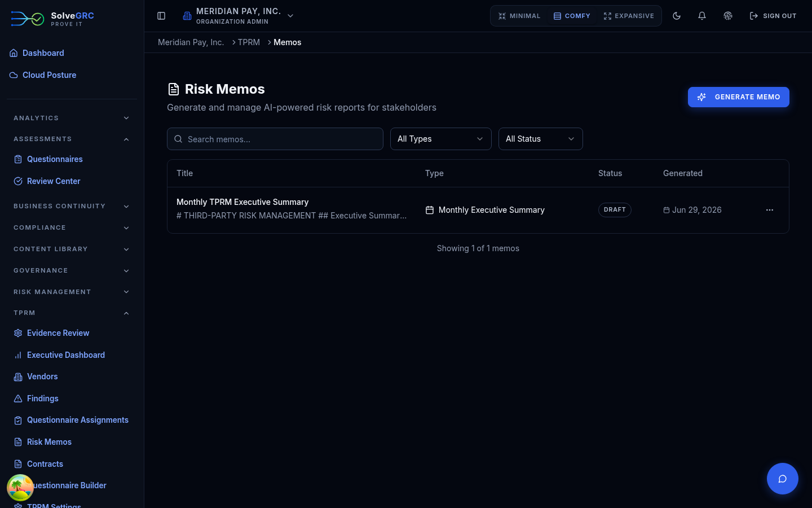Expand the Analytics section
The image size is (812, 508).
[x=72, y=118]
